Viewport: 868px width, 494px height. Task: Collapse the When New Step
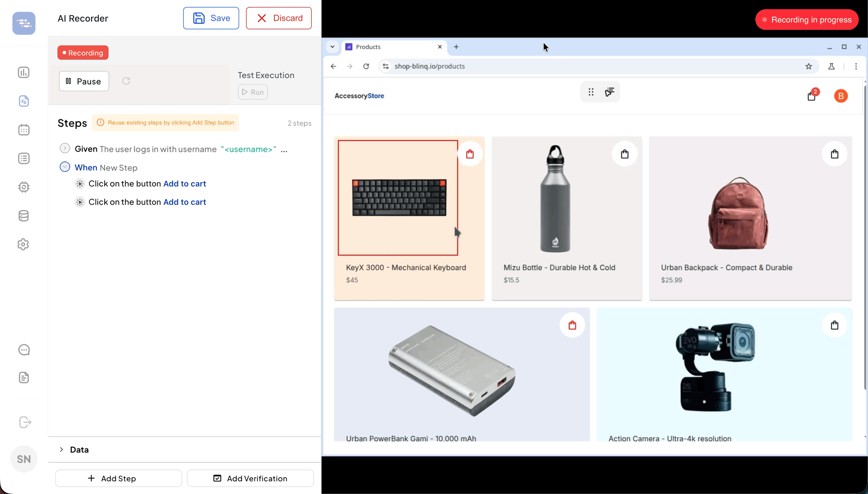coord(65,167)
